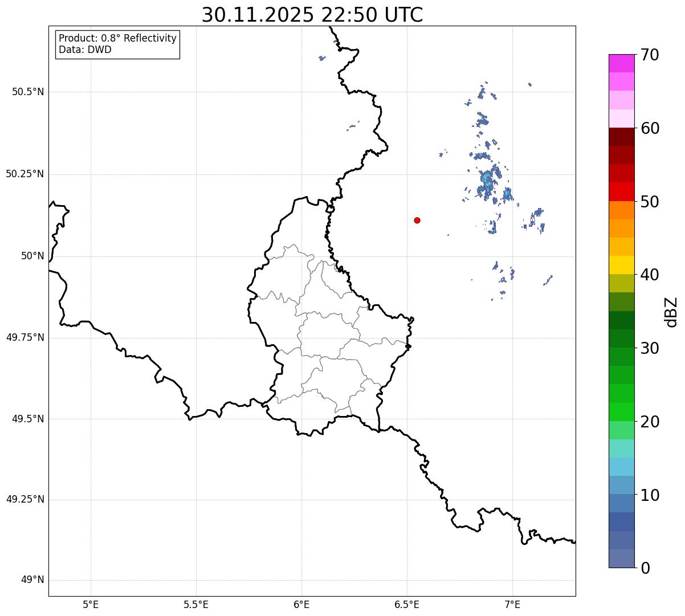685x616 pixels.
Task: Click the colorbar tick label 20
Action: pos(650,422)
